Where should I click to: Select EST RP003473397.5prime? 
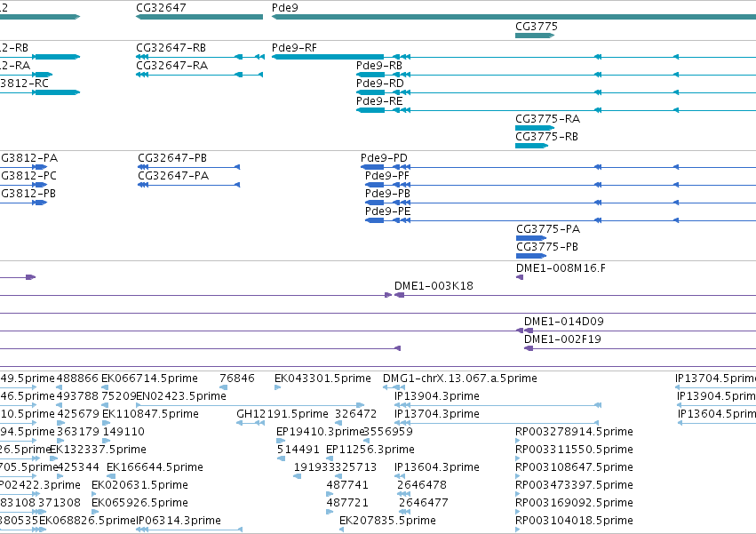pyautogui.click(x=574, y=486)
